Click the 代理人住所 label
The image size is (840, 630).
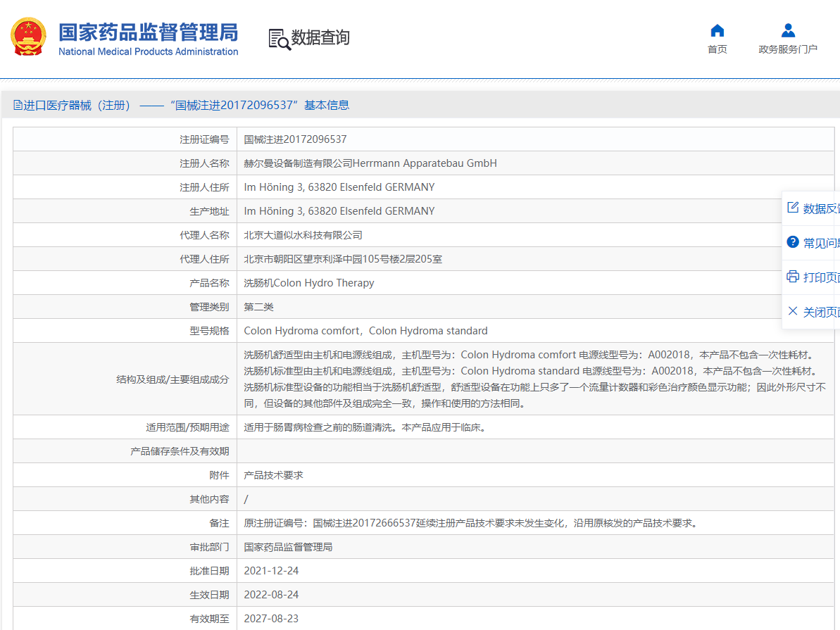point(204,259)
